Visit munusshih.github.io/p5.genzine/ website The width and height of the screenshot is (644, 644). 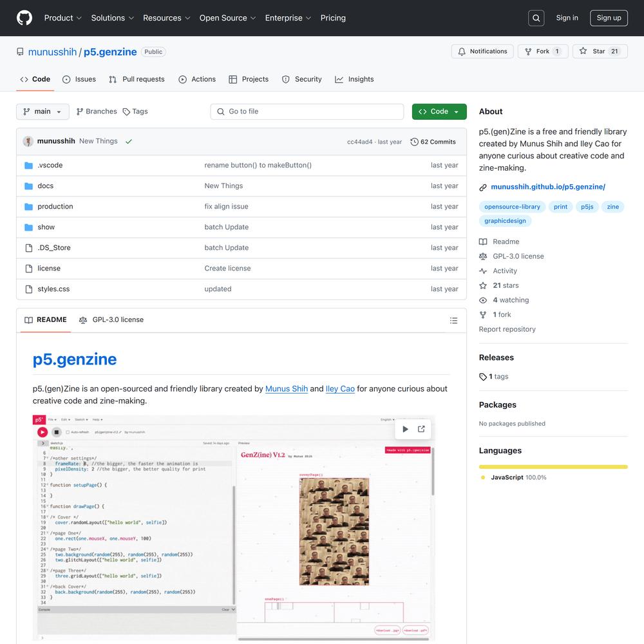tap(548, 187)
